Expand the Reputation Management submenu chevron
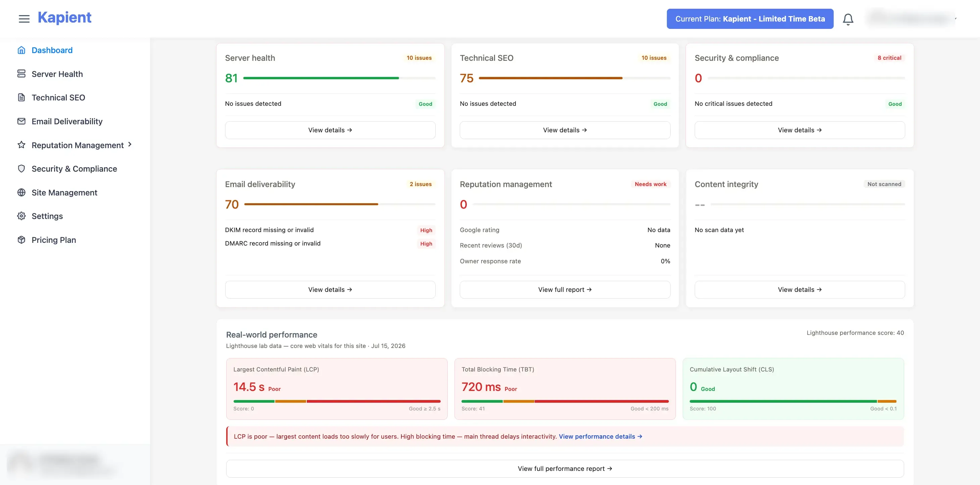The image size is (980, 485). click(130, 145)
